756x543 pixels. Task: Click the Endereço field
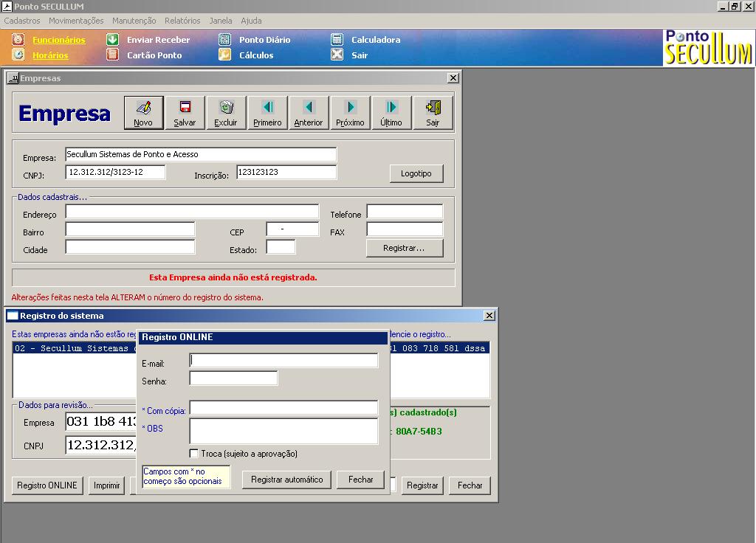pyautogui.click(x=192, y=212)
